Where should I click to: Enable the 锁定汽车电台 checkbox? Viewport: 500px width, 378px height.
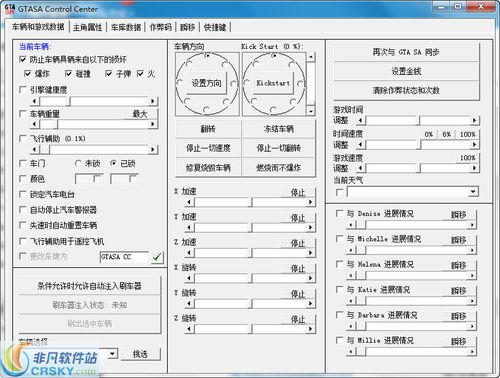23,194
